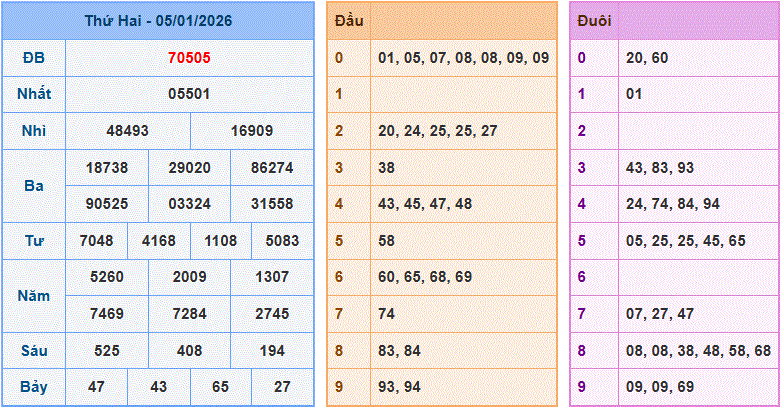
Task: Select Đuôi list 24, 74, 84, 94
Action: [673, 204]
